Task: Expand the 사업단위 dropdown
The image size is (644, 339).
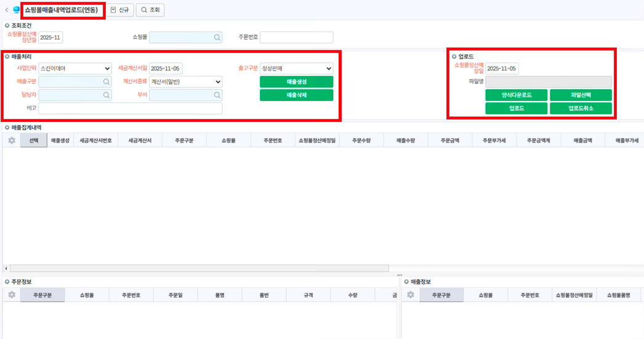Action: (74, 68)
